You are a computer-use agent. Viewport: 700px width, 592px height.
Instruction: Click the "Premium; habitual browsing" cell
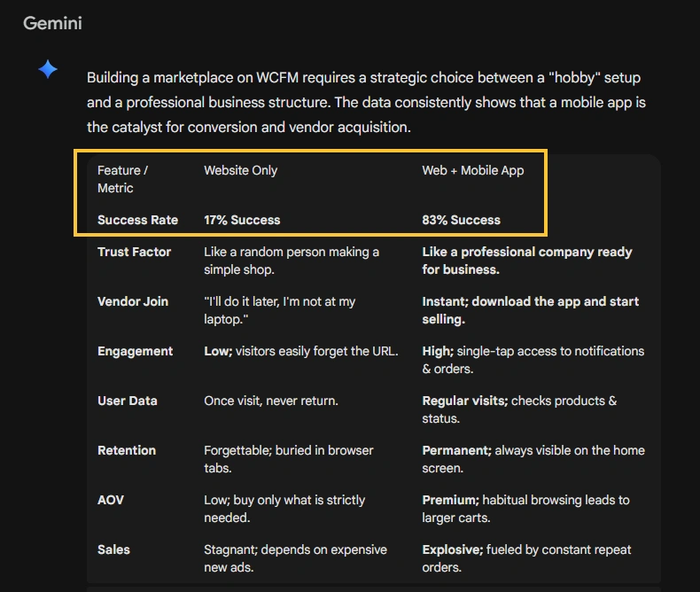pos(525,509)
